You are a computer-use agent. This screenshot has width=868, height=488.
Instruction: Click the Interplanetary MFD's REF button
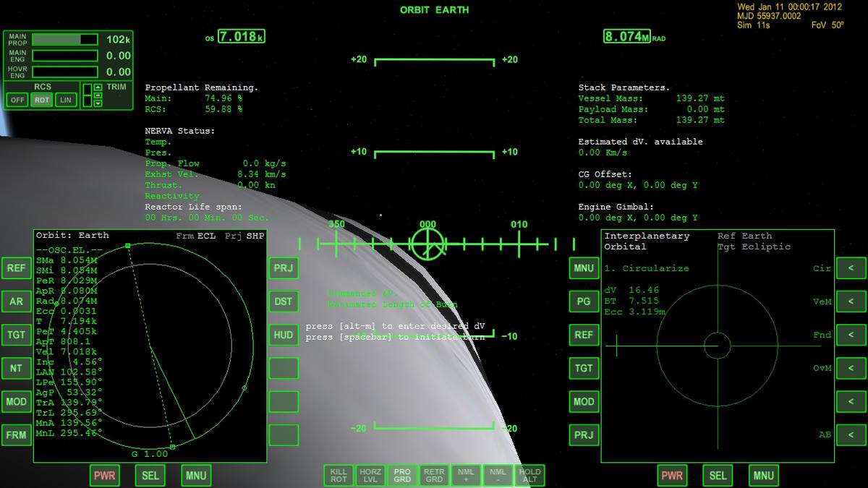click(584, 335)
